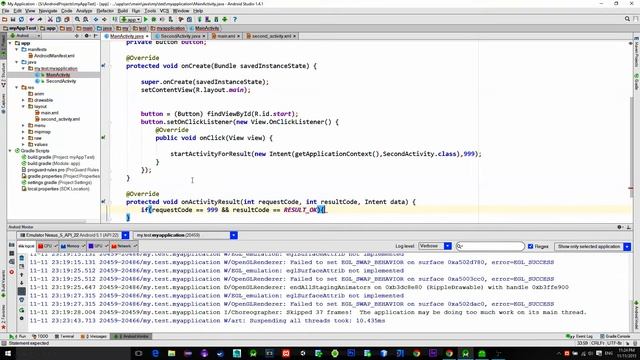
Task: Switch to second_activity.xml editor tab
Action: point(271,36)
